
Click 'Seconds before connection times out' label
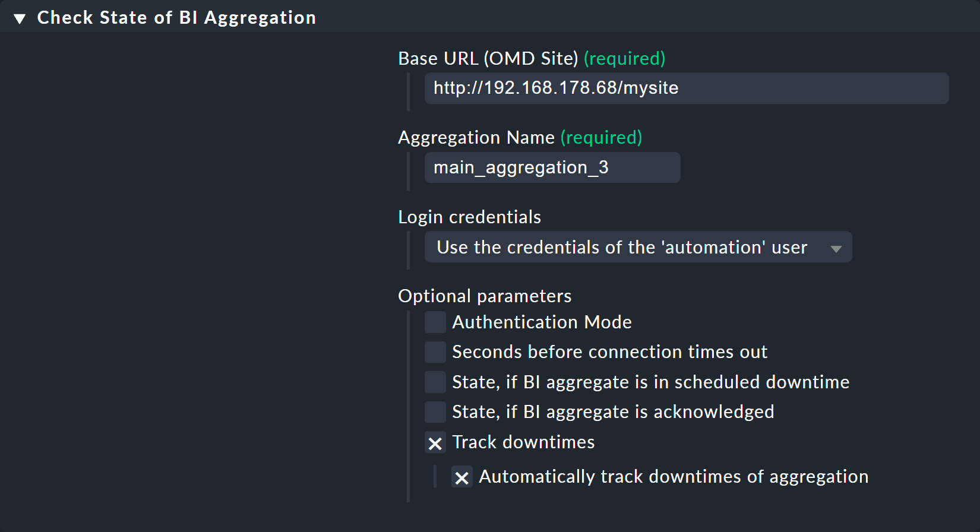coord(609,352)
